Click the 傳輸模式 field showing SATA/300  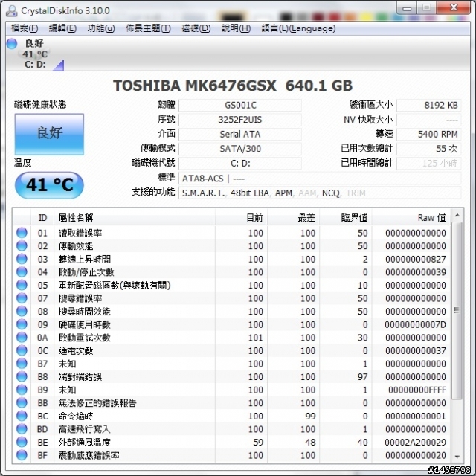point(240,149)
